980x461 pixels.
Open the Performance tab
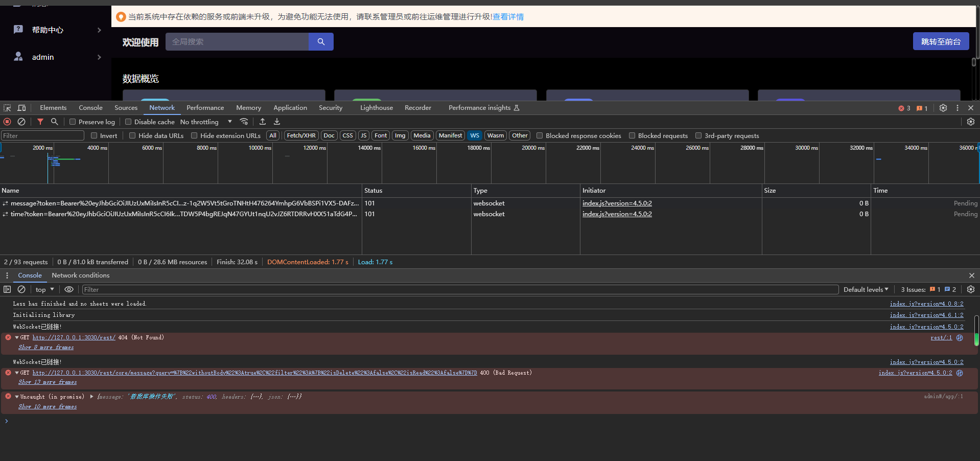[x=205, y=108]
